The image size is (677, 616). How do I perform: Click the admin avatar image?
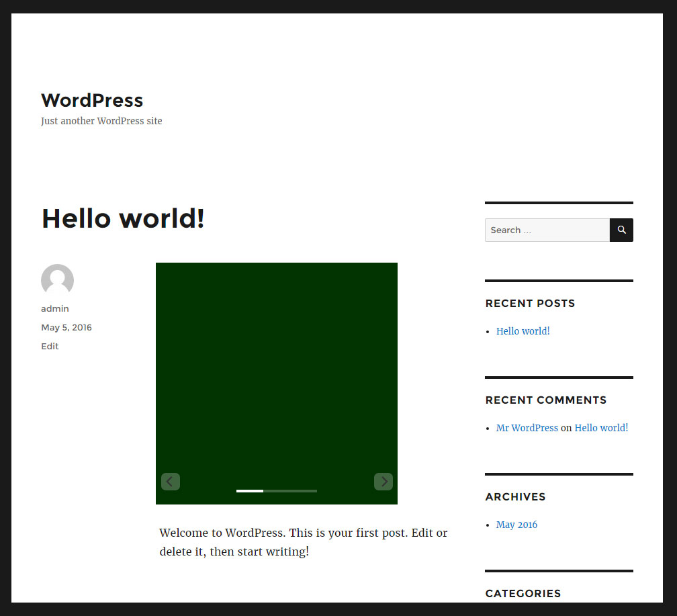57,280
